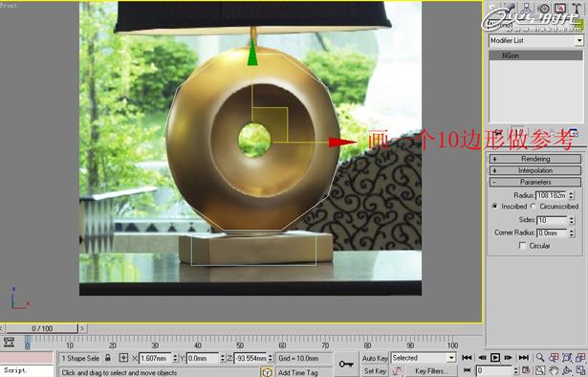Viewport: 588px width, 377px height.
Task: Click the X coordinate field 1.607mm
Action: click(x=155, y=358)
